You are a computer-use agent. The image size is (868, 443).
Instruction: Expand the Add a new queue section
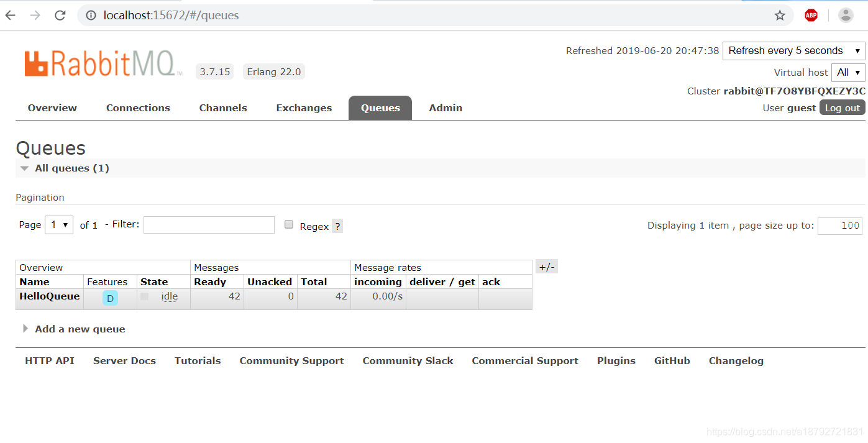[x=74, y=329]
